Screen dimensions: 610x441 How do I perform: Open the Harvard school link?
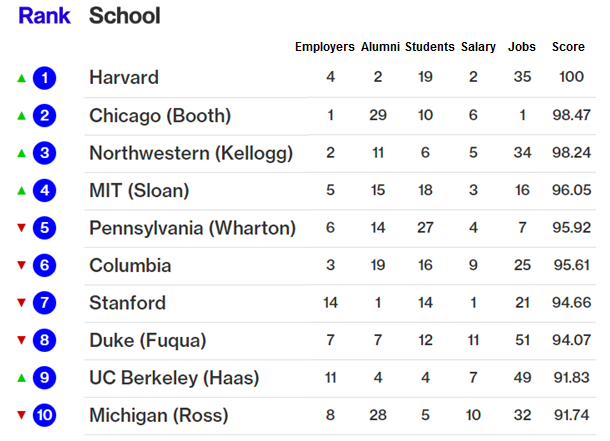click(124, 78)
